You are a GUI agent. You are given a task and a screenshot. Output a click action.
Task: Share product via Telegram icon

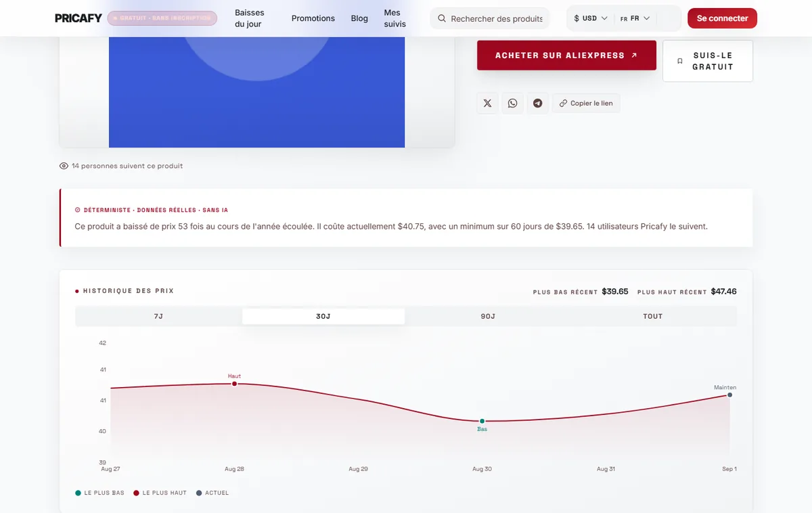537,104
